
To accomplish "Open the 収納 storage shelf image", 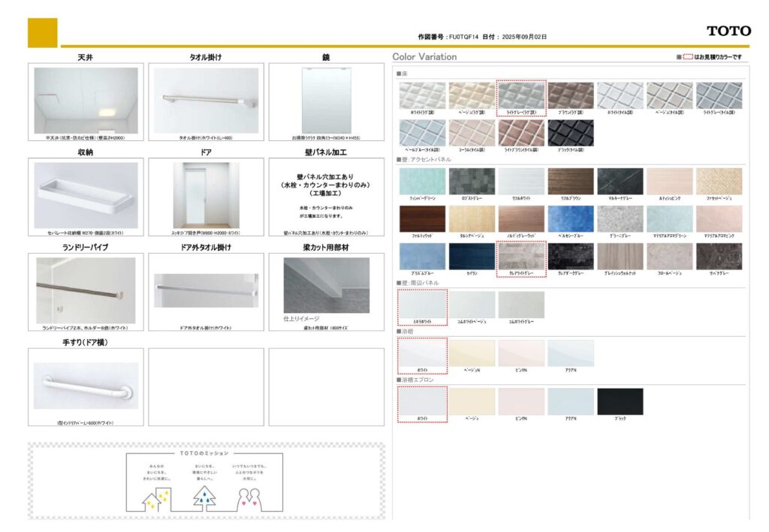I will coord(86,195).
